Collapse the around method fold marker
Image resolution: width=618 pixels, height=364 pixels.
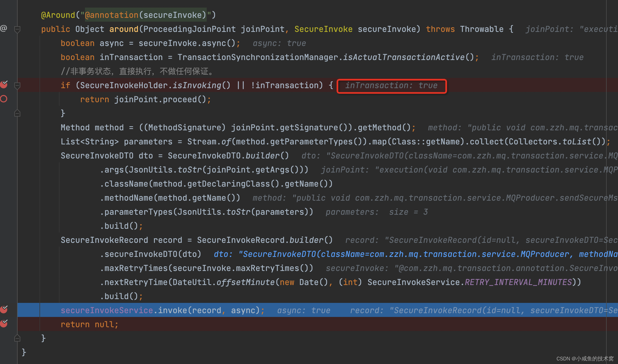pos(17,29)
